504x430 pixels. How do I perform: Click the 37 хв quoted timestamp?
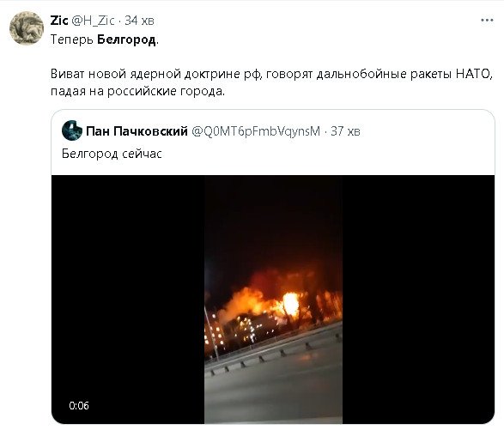[x=345, y=131]
